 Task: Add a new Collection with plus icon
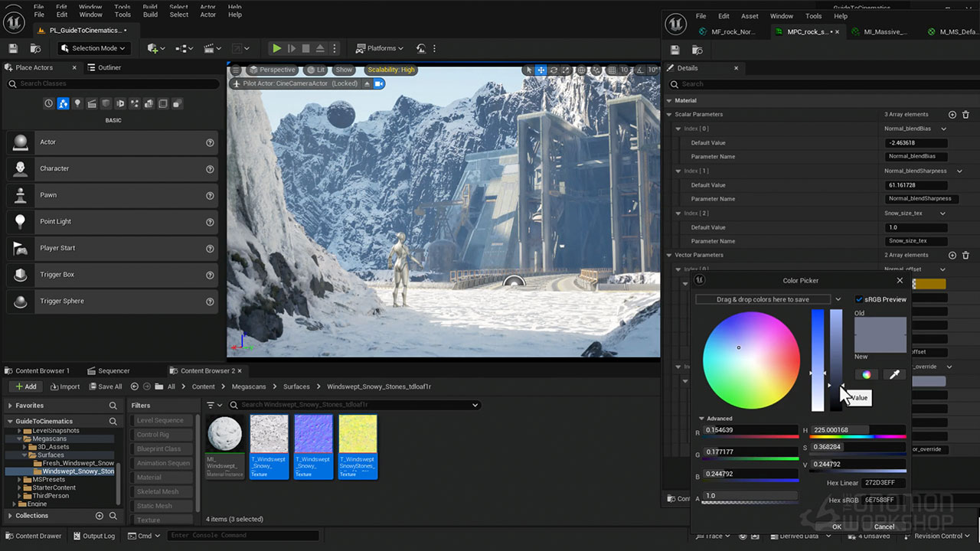[99, 516]
